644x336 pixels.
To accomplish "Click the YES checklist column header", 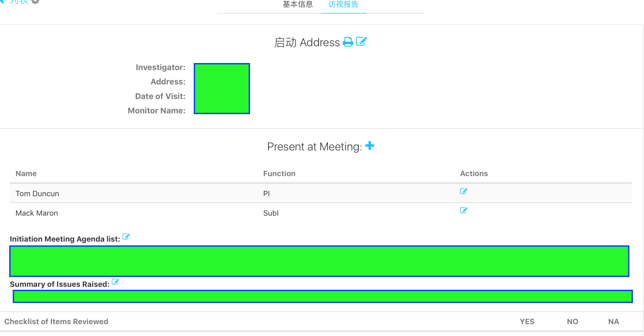I will coord(527,321).
